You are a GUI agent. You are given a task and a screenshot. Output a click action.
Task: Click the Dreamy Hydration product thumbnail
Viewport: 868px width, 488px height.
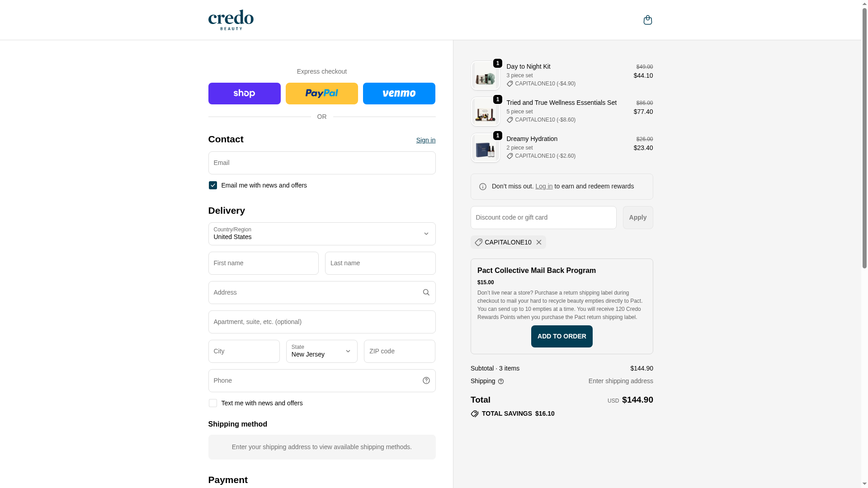pyautogui.click(x=485, y=148)
